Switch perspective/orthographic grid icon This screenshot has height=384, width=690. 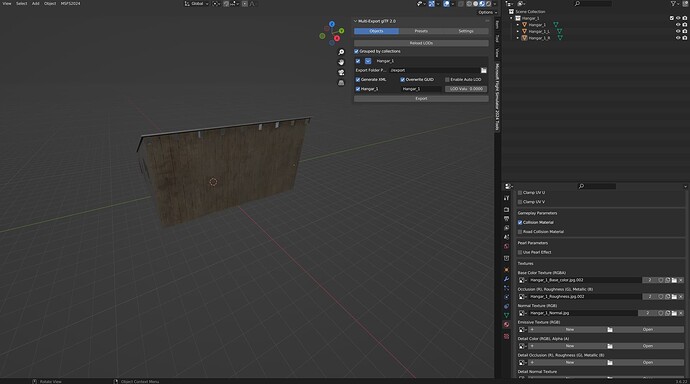click(341, 83)
